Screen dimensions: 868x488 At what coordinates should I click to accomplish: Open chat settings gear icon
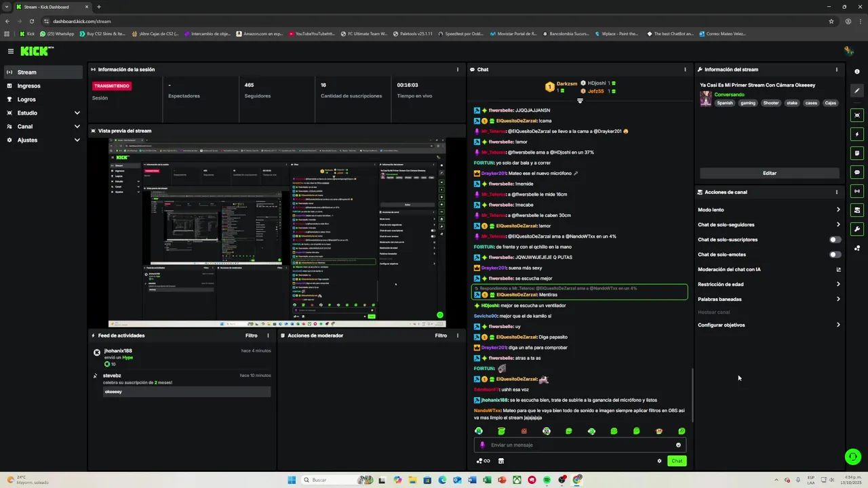click(x=659, y=461)
